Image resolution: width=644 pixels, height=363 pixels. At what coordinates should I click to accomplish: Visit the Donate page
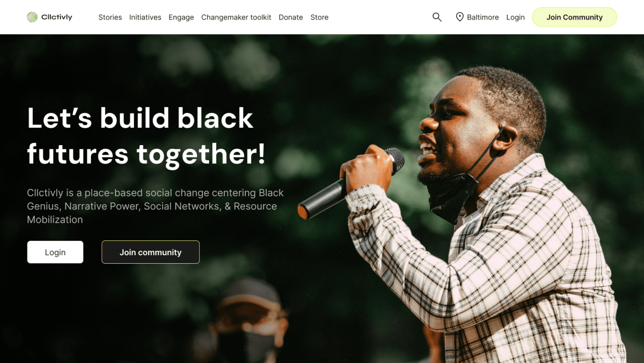(291, 17)
